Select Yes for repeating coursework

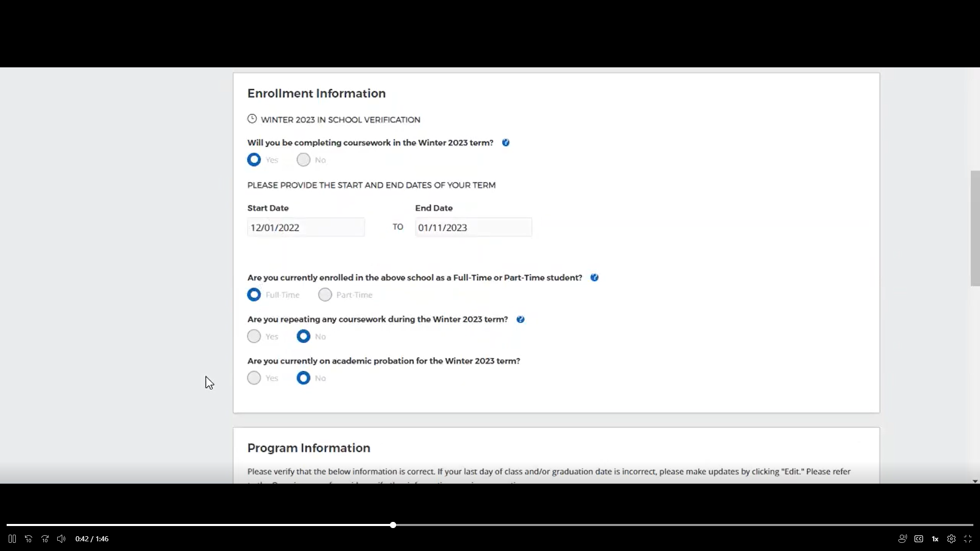[254, 336]
